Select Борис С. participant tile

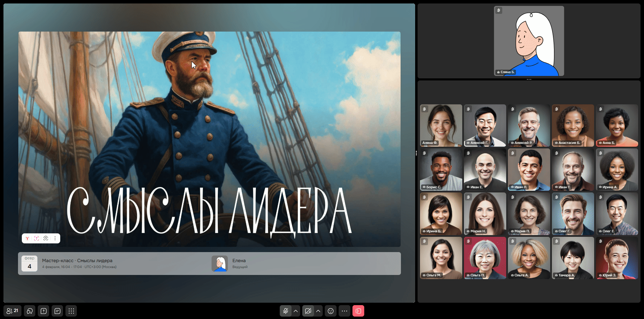(441, 170)
